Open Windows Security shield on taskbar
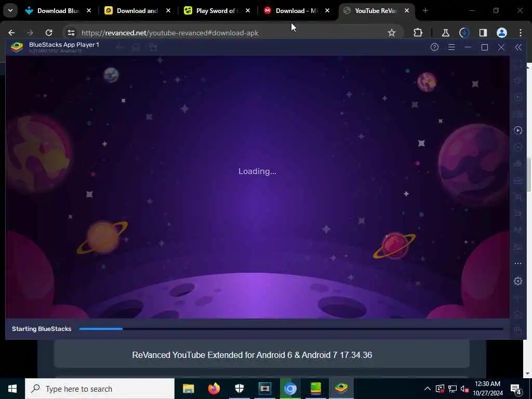This screenshot has width=532, height=399. click(x=240, y=389)
